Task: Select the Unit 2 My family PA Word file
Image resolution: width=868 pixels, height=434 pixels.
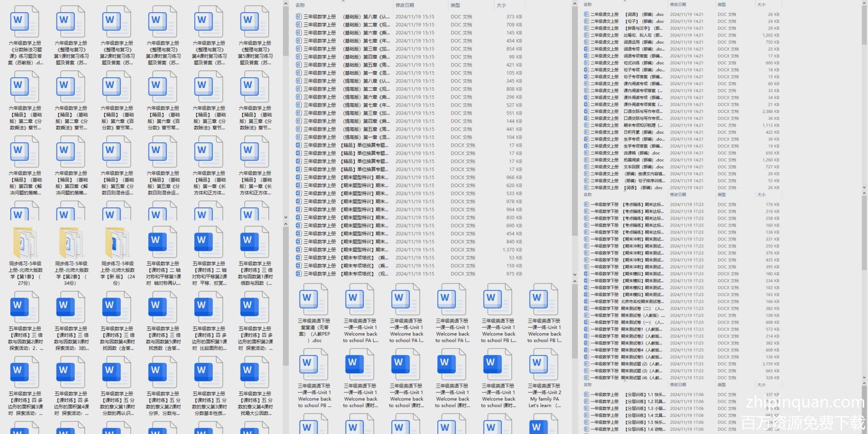Action: coord(544,365)
